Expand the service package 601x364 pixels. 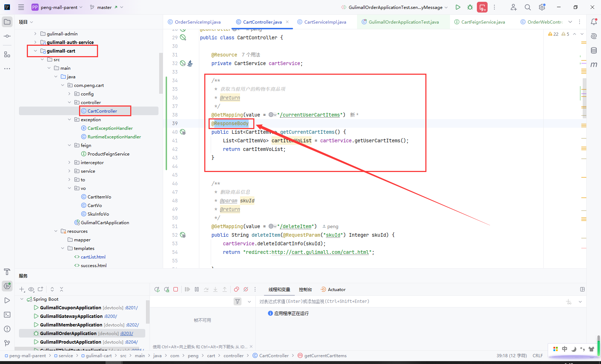click(x=69, y=171)
